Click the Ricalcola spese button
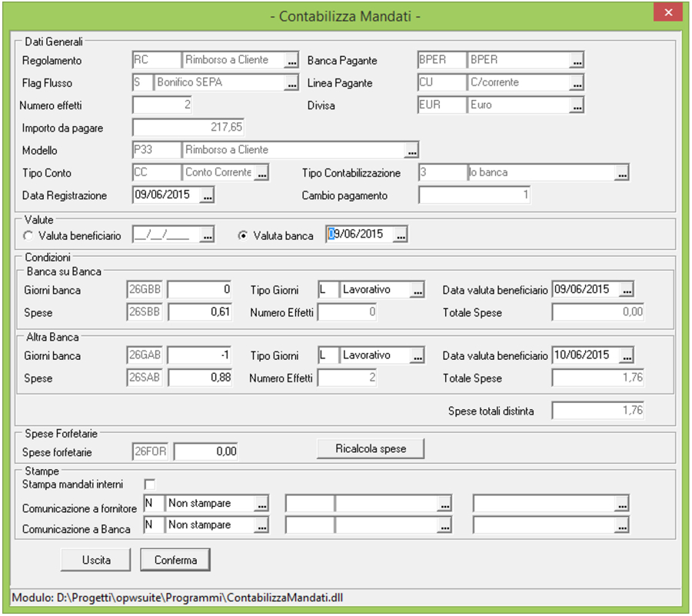Viewport: 692px width, 616px height. pos(371,448)
